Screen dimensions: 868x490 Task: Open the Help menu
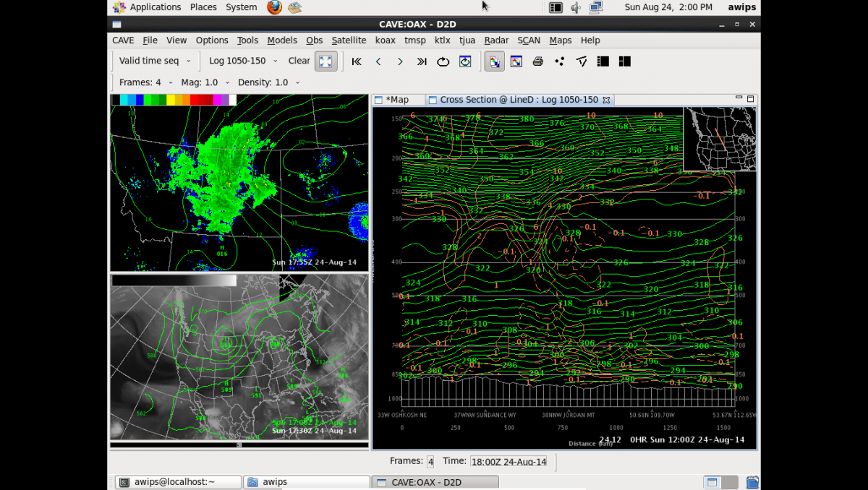pos(590,40)
